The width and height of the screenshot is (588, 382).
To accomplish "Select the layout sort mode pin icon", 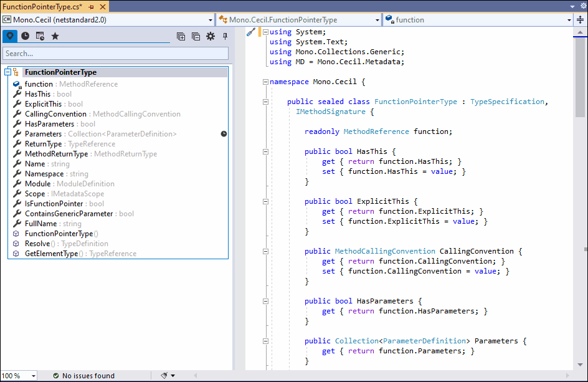I will click(x=9, y=36).
